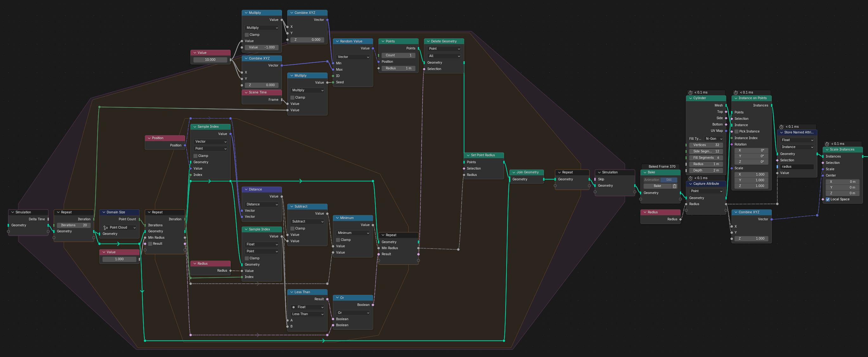
Task: Click the radius name text field
Action: (797, 166)
